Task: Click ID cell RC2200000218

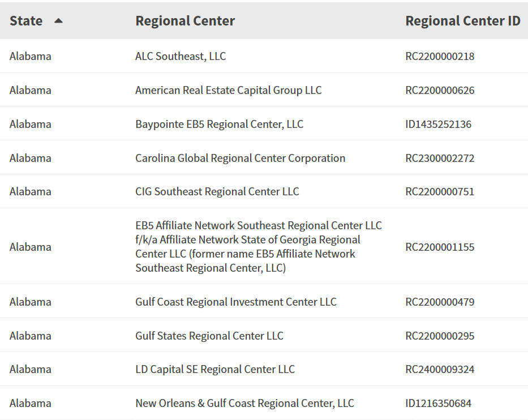Action: point(440,56)
